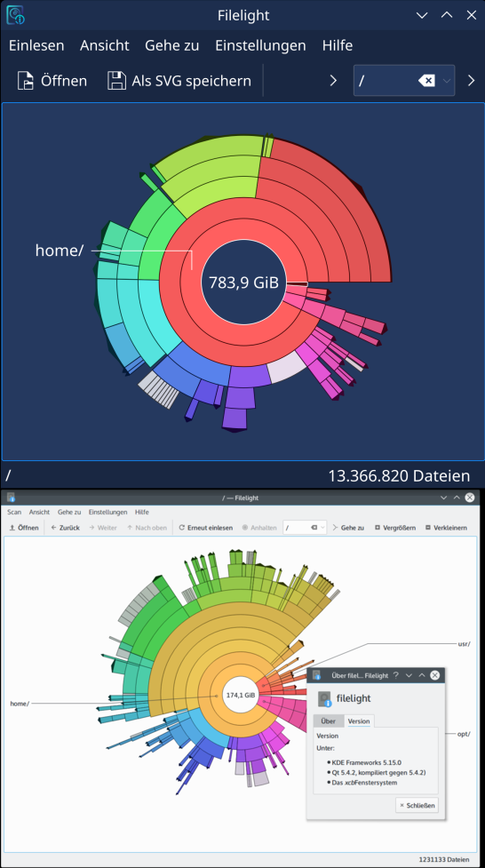Click the 13.366.820 Dateien status text
The height and width of the screenshot is (868, 485).
click(x=399, y=475)
